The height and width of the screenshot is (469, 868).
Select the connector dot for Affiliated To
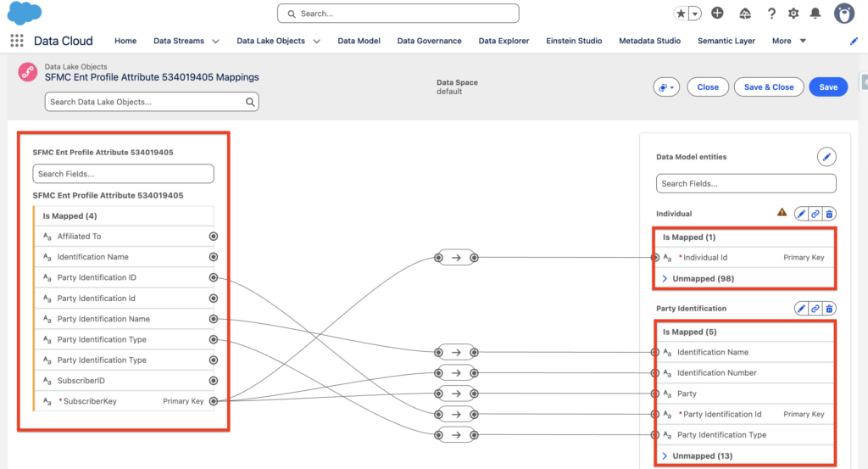tap(213, 237)
